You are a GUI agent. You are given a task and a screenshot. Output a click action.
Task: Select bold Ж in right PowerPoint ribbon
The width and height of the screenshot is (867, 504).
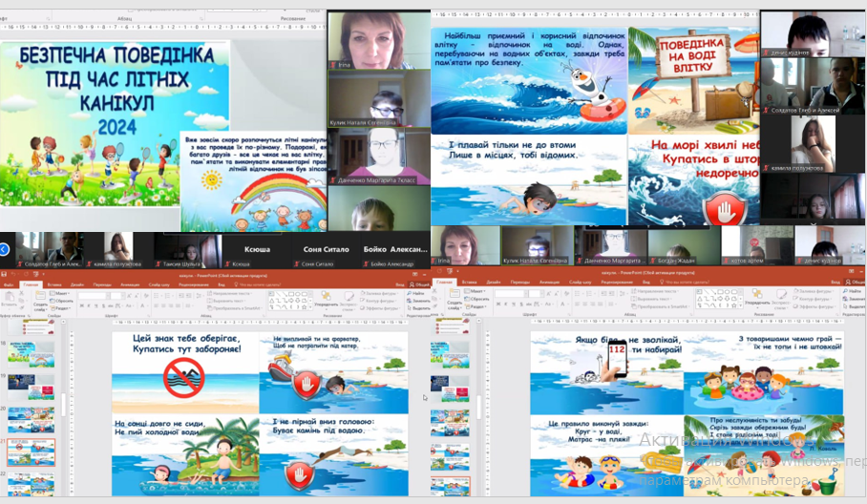coord(498,304)
